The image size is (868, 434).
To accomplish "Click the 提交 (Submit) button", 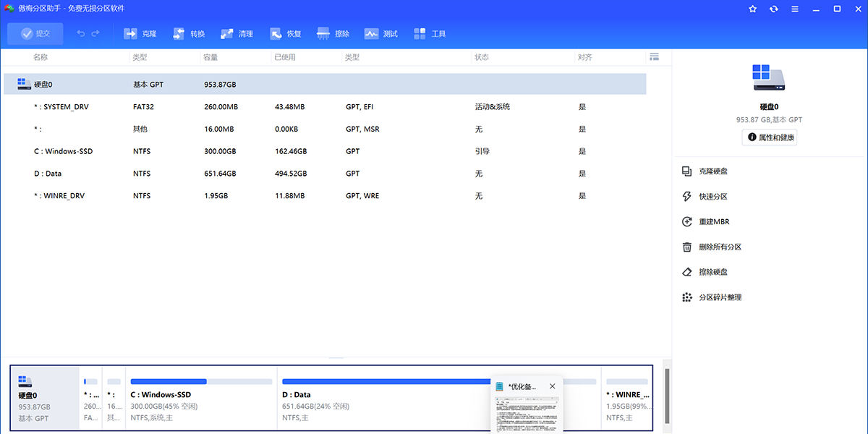I will coord(35,34).
